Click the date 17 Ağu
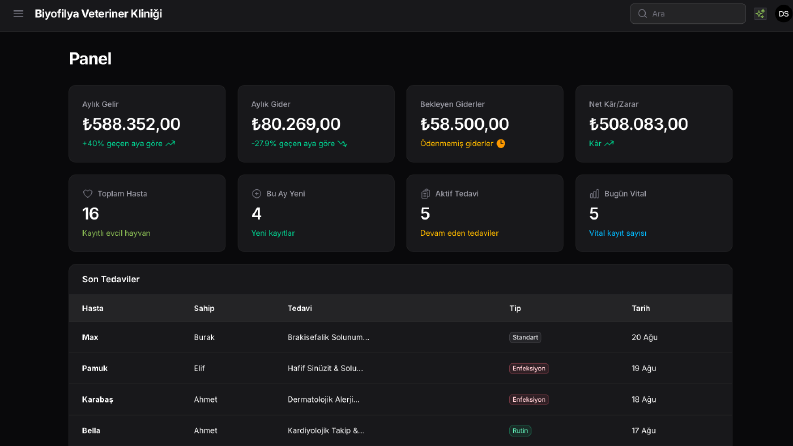The height and width of the screenshot is (446, 793). [x=643, y=431]
